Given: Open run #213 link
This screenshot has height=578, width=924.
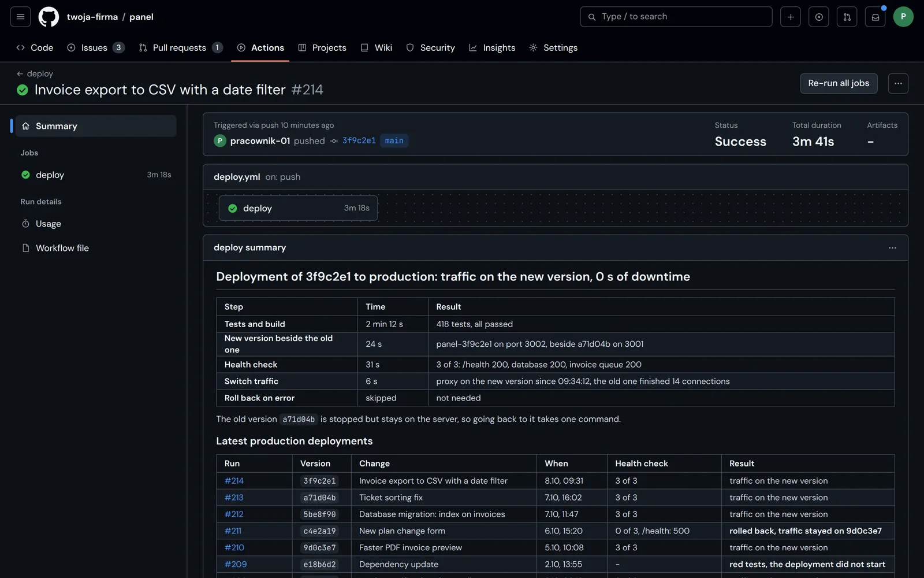Looking at the screenshot, I should pos(234,498).
